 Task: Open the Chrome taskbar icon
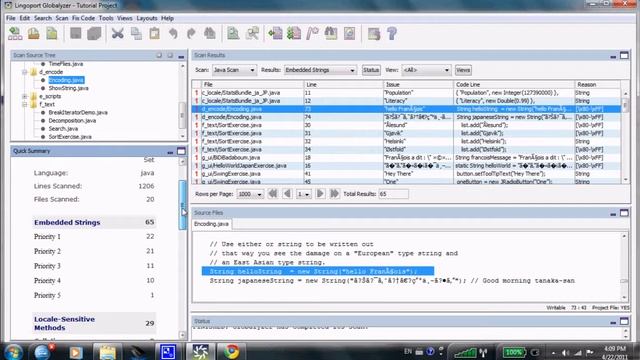(x=231, y=351)
